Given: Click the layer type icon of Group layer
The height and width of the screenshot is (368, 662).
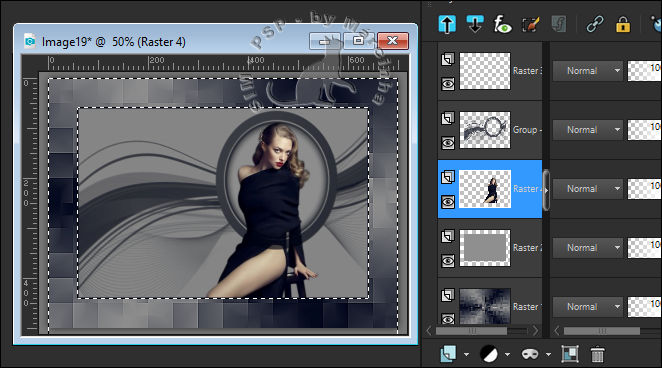Looking at the screenshot, I should (448, 118).
